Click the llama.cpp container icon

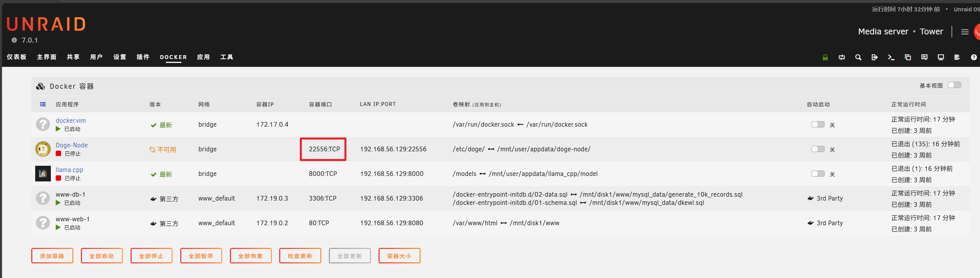coord(43,174)
